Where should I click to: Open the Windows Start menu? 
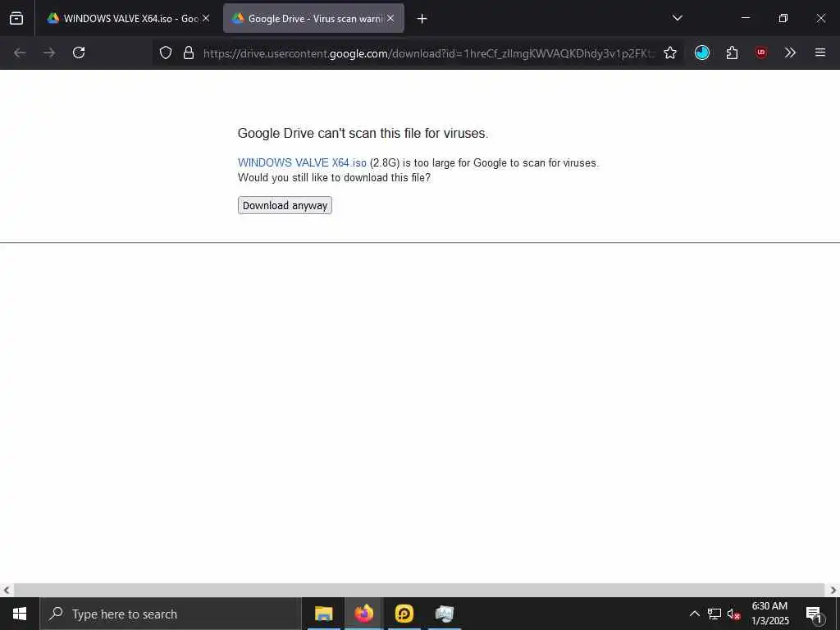[20, 614]
